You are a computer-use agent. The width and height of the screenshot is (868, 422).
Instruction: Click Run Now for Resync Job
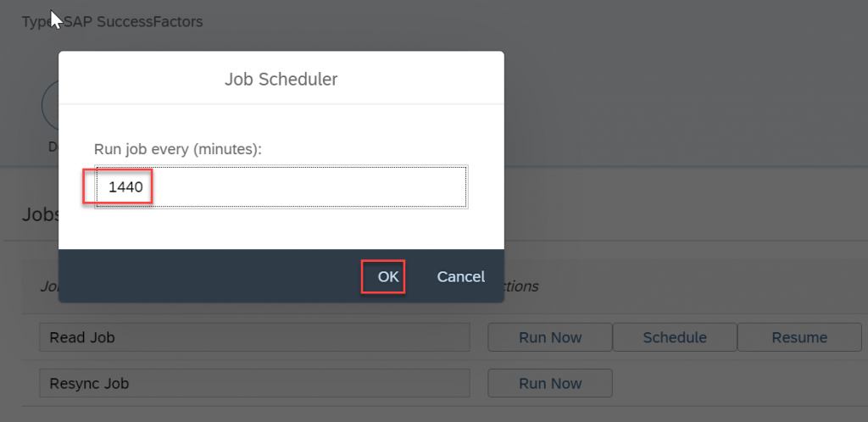(x=549, y=383)
